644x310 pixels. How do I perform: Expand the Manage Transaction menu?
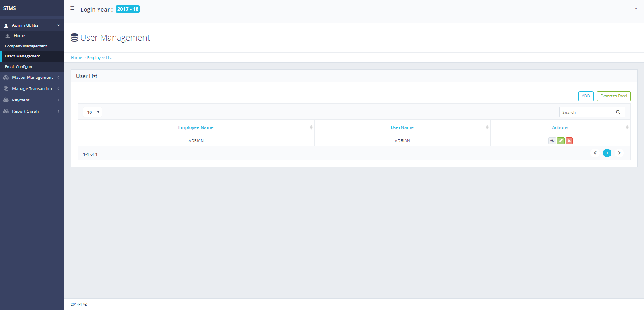[32, 89]
